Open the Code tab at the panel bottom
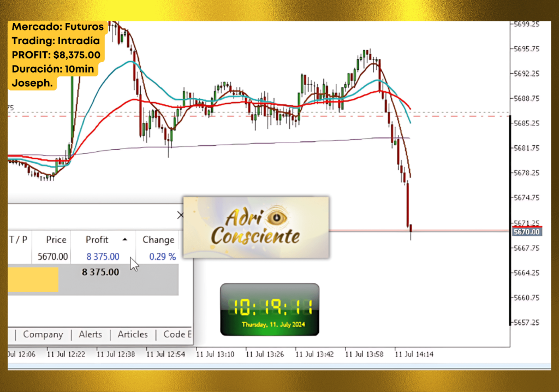The image size is (559, 392). [177, 334]
